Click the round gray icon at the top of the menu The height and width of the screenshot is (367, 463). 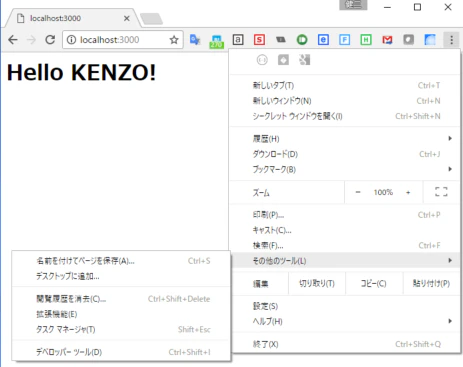(x=262, y=60)
